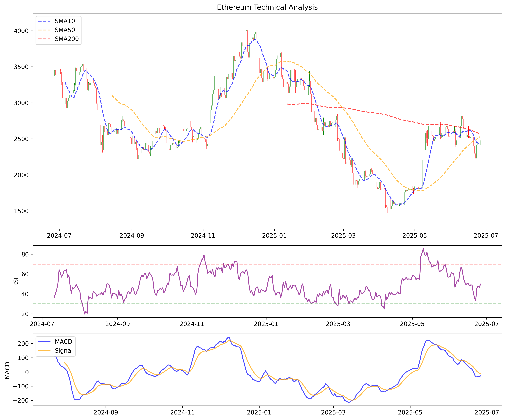Click the SMA10 legend entry

(x=65, y=21)
